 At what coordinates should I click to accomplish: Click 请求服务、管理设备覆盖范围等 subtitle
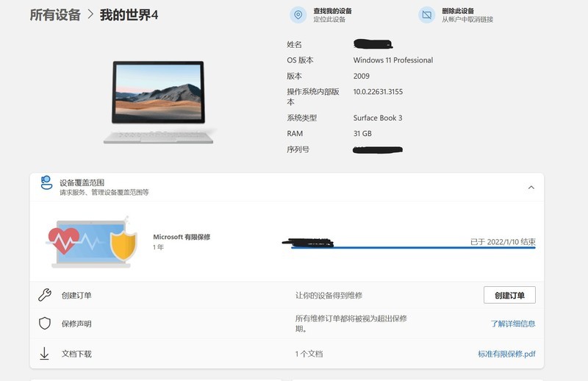coord(104,192)
